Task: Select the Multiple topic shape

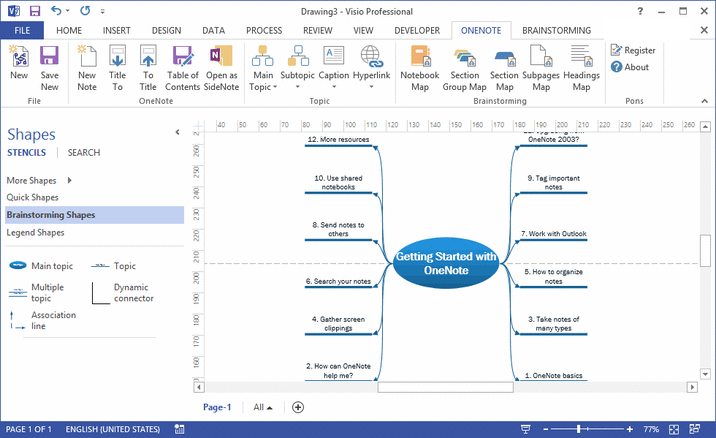Action: 37,293
